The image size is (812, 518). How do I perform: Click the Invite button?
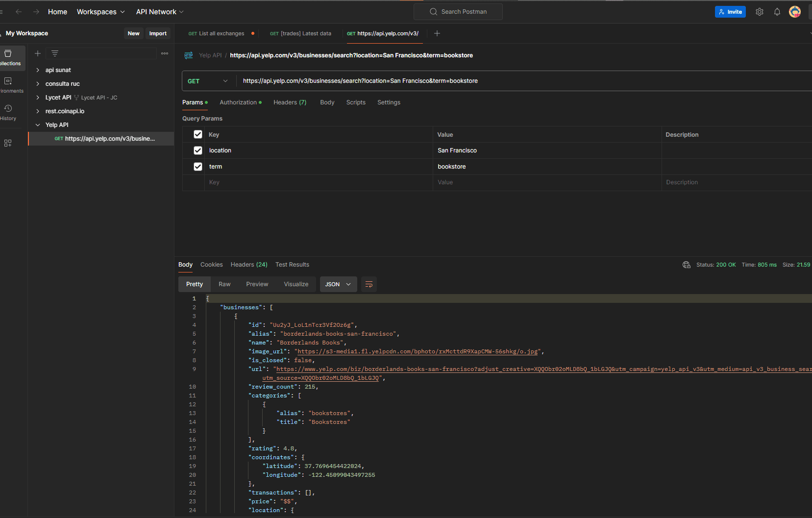[730, 12]
